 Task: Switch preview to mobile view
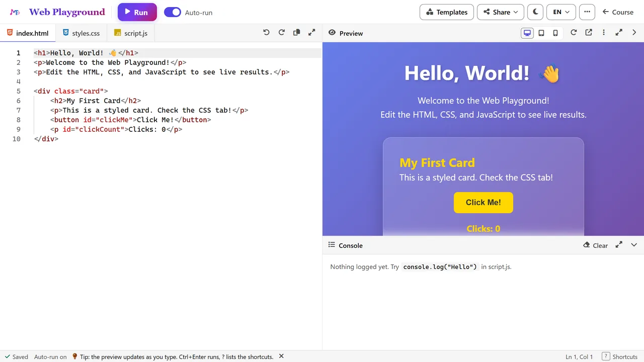tap(555, 33)
